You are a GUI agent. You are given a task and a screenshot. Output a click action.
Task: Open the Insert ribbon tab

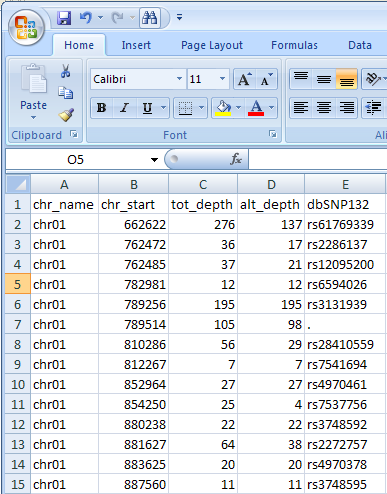point(136,45)
